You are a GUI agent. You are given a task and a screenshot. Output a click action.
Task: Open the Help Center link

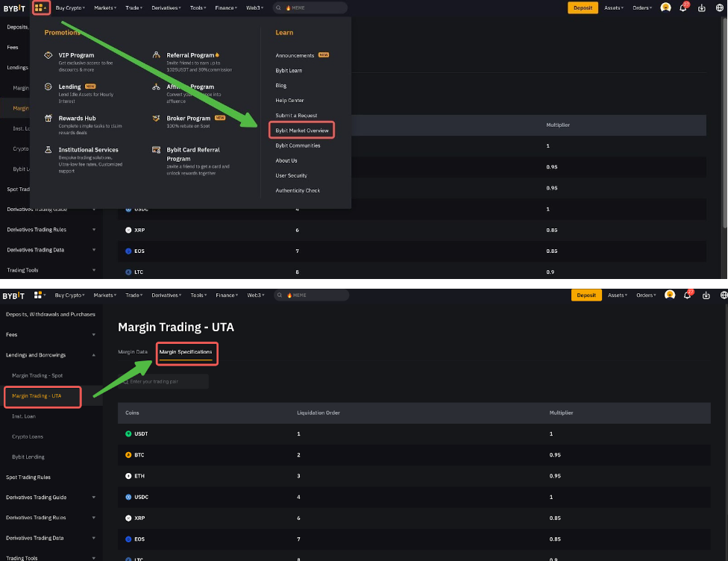pos(289,101)
